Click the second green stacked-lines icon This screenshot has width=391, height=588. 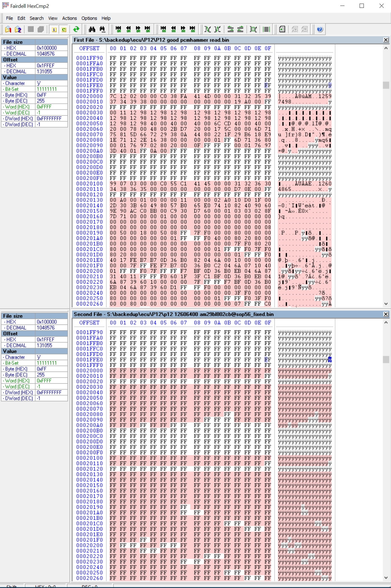point(240,29)
